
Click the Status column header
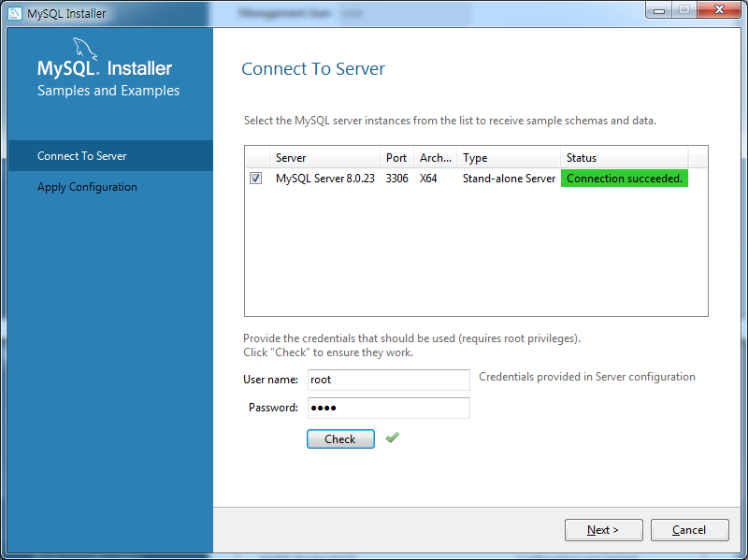point(624,158)
